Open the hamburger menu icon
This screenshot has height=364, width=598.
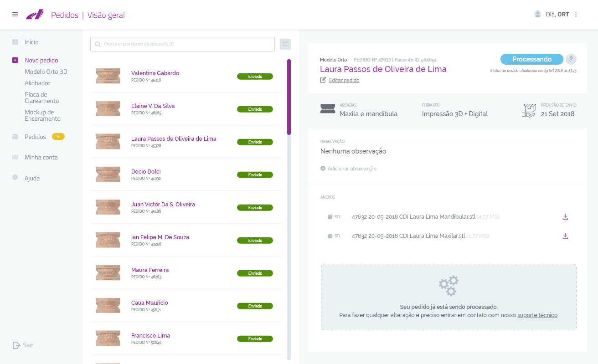pyautogui.click(x=15, y=15)
